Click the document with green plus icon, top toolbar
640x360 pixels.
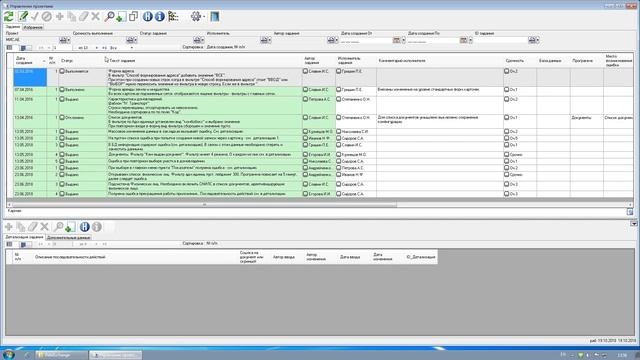[121, 16]
